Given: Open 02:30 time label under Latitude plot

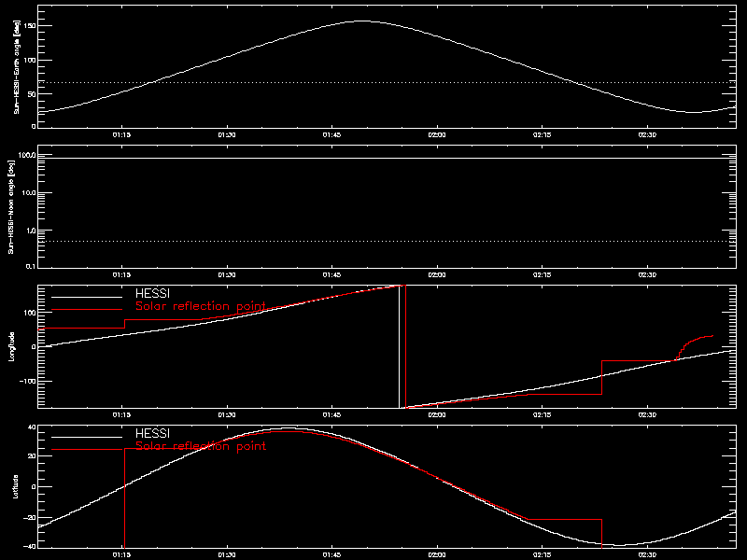Looking at the screenshot, I should pos(647,555).
